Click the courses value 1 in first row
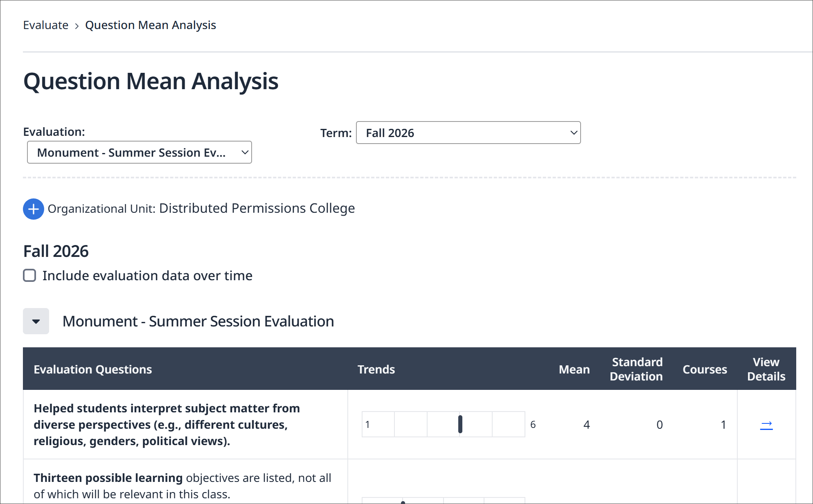 (x=723, y=425)
